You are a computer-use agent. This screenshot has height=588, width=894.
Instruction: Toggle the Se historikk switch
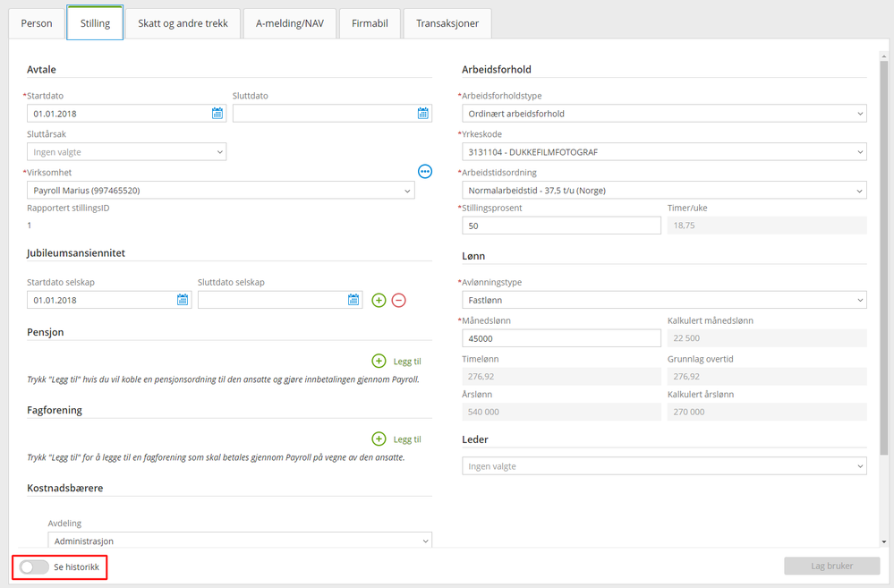34,567
